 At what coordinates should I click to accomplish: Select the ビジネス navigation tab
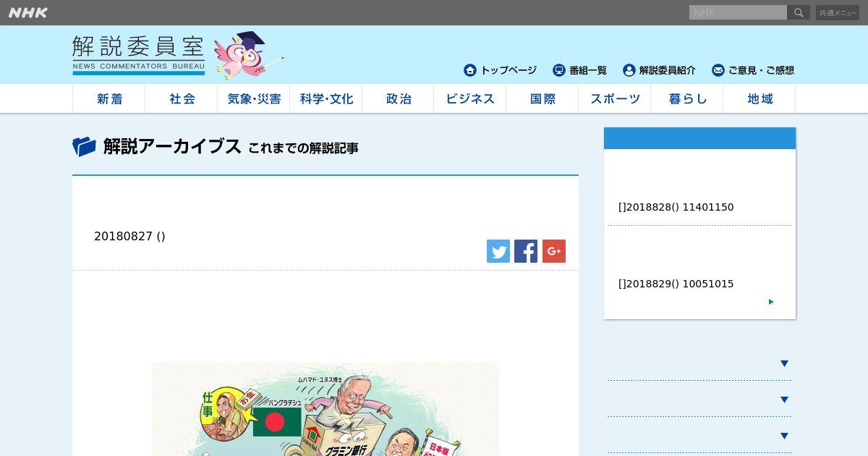coord(470,98)
